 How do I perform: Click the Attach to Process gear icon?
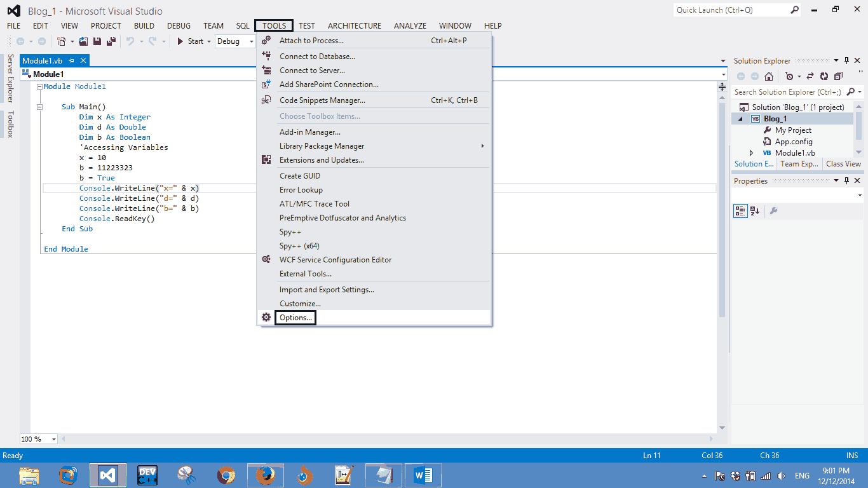tap(266, 40)
